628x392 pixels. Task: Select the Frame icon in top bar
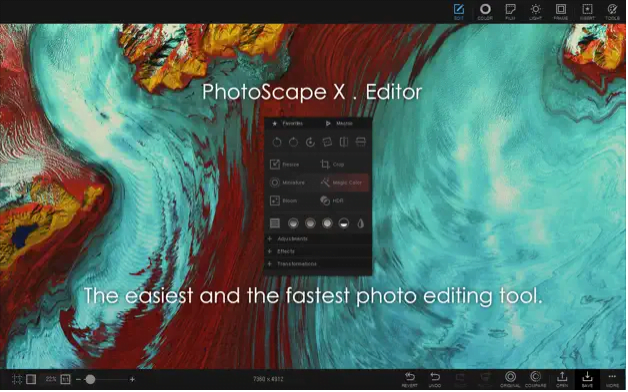561,12
